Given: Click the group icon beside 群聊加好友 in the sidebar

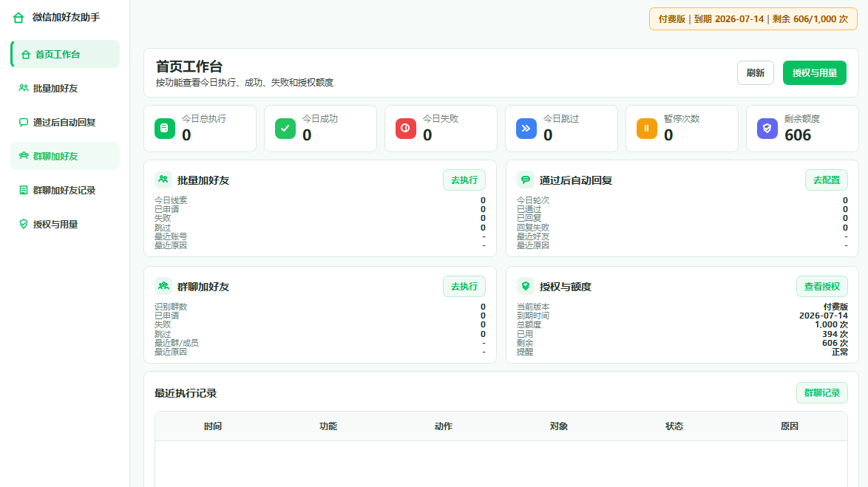Looking at the screenshot, I should point(23,156).
